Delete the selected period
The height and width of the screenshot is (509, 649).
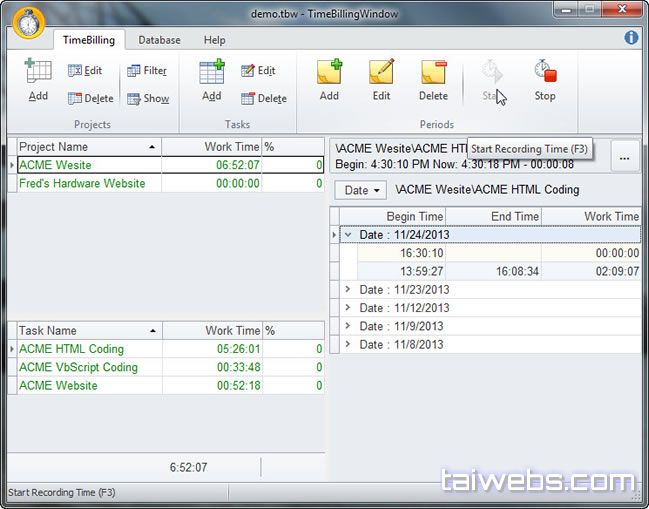[433, 79]
